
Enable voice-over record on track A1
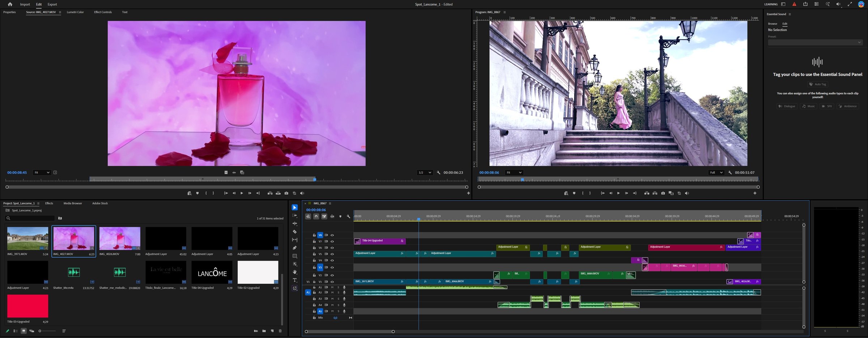tap(344, 287)
